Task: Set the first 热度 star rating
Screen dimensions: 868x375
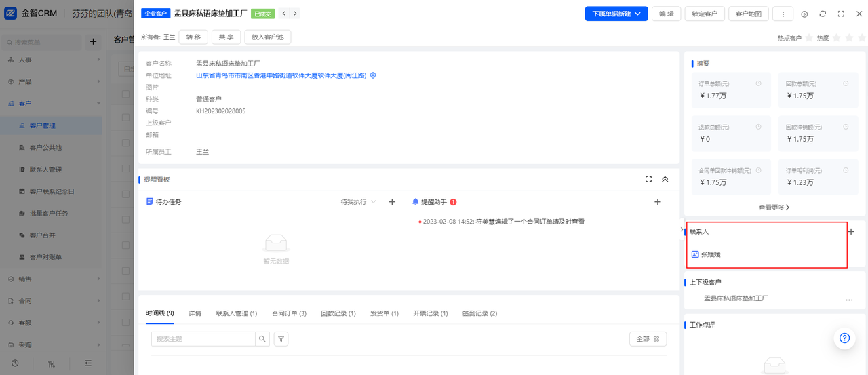Action: 836,38
